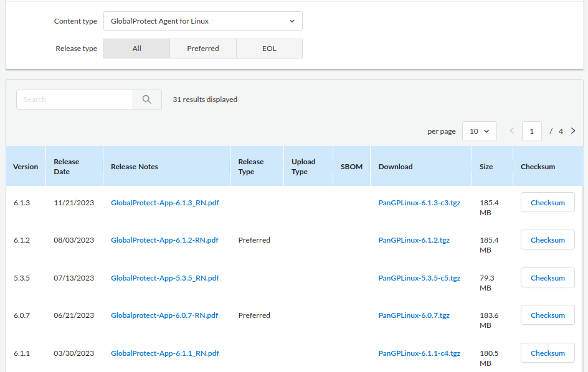
Task: Click the magnifying glass search icon
Action: tap(147, 100)
